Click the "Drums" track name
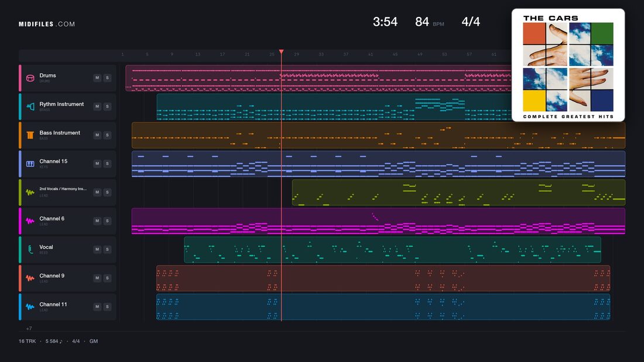Viewport: 644px width, 362px height. [x=47, y=75]
